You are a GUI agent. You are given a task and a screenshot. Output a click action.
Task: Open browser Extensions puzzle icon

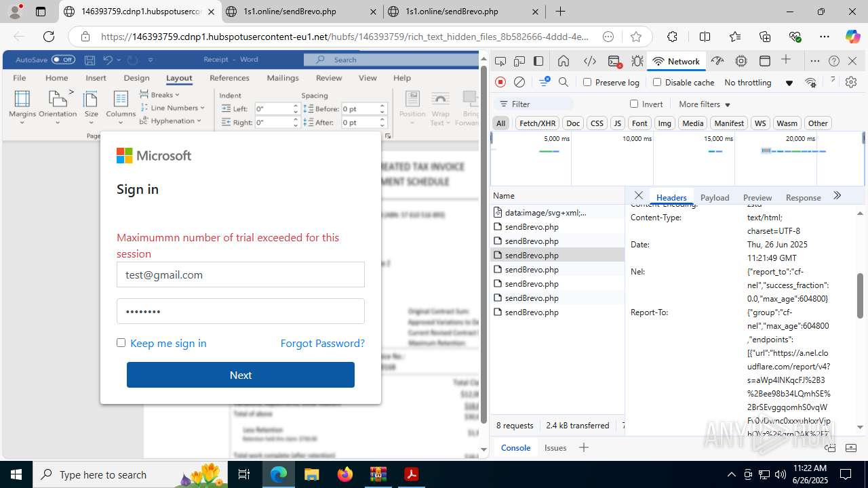point(672,37)
